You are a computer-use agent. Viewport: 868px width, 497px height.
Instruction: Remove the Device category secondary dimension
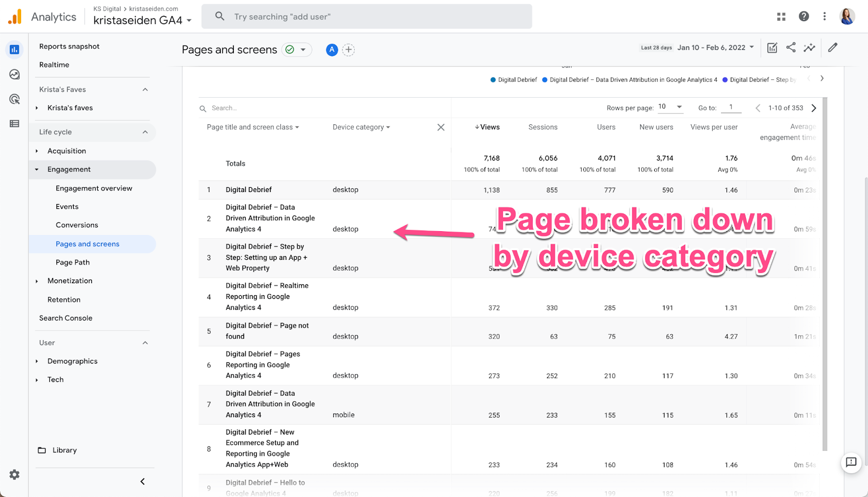coord(441,128)
